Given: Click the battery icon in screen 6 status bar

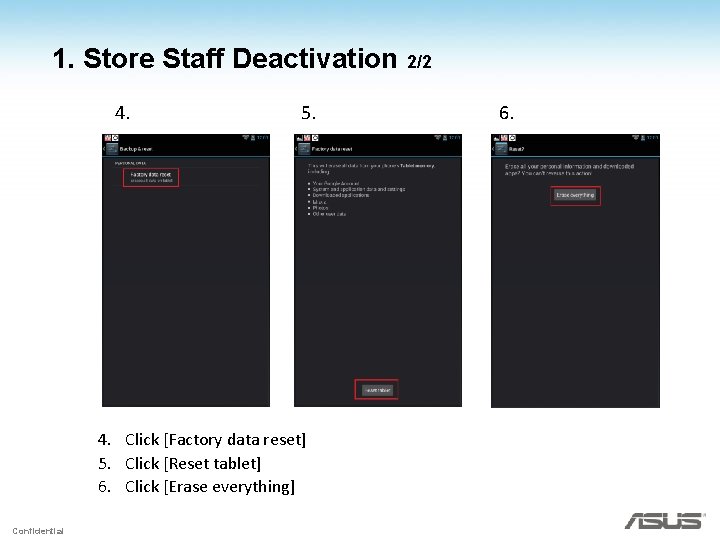Looking at the screenshot, I should click(x=642, y=138).
